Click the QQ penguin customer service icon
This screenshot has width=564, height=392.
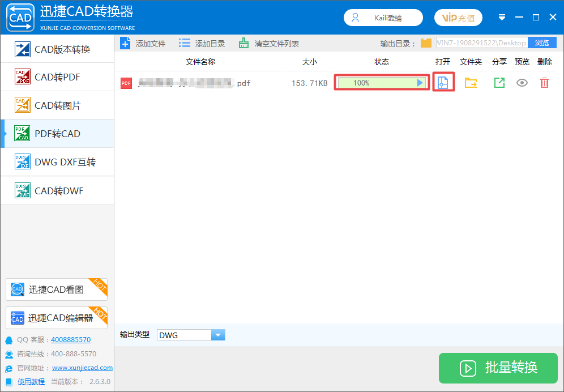tap(9, 340)
